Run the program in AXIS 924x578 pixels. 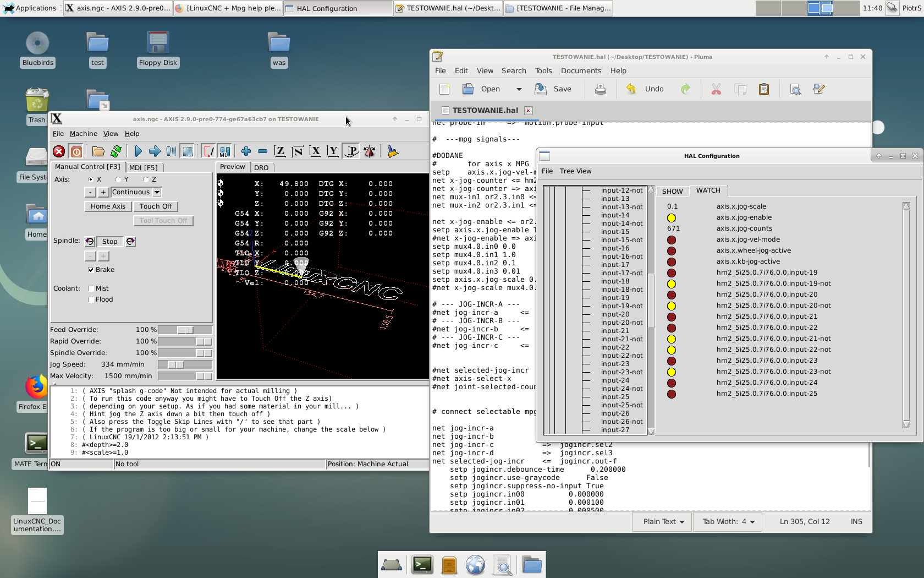click(x=138, y=151)
